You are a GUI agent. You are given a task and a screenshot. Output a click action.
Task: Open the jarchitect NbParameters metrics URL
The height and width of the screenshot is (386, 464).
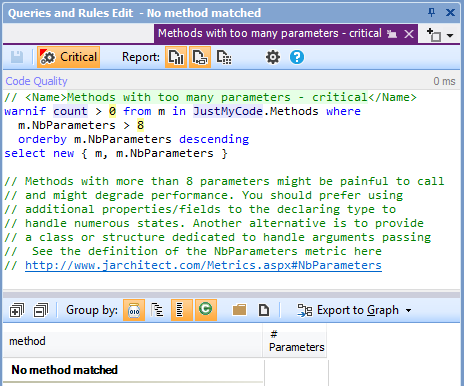point(203,265)
